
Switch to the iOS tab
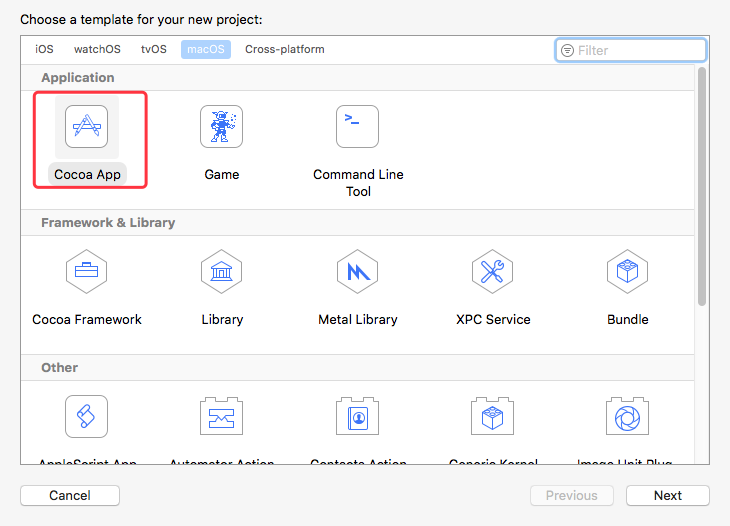(x=45, y=49)
